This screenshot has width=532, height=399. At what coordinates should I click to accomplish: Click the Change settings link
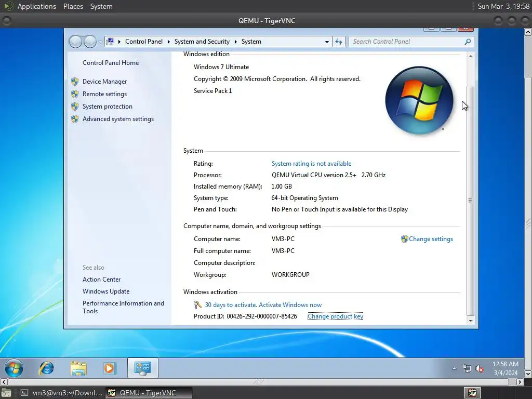point(431,239)
